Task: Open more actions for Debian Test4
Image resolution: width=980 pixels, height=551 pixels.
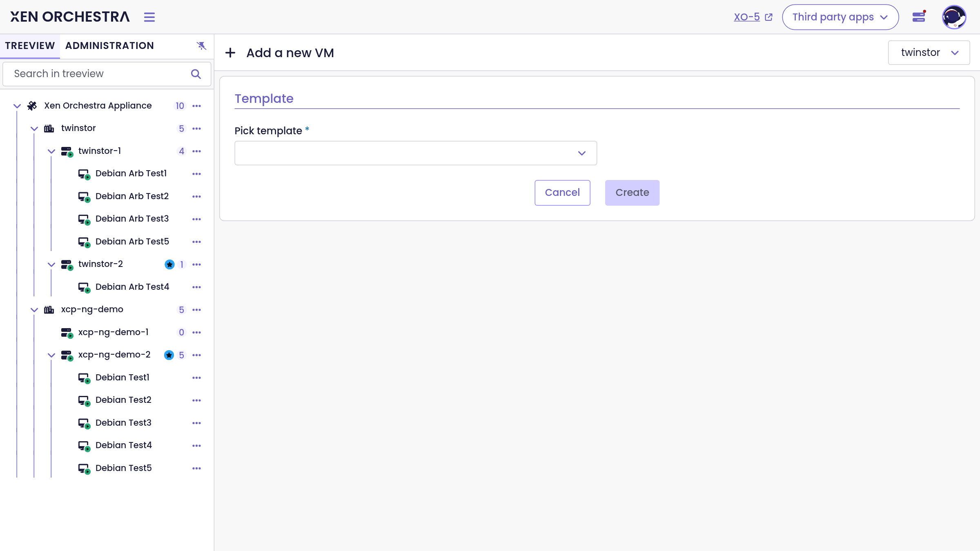Action: click(x=197, y=446)
